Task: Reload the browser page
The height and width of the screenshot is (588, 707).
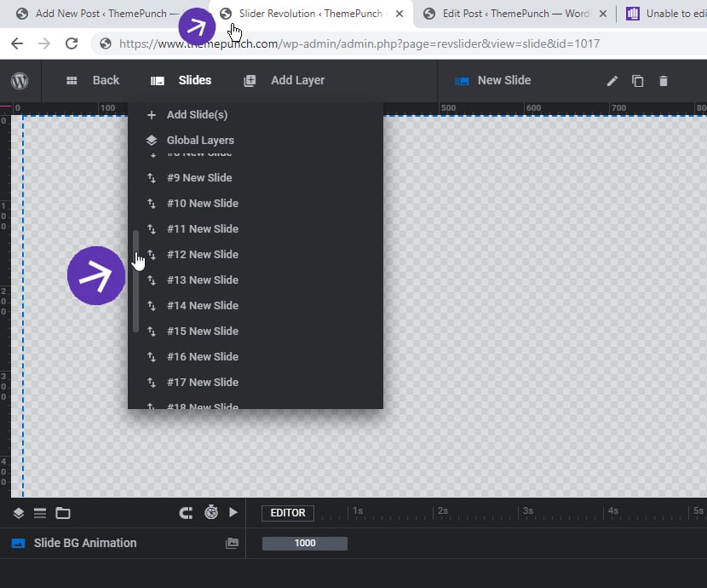Action: coord(72,43)
